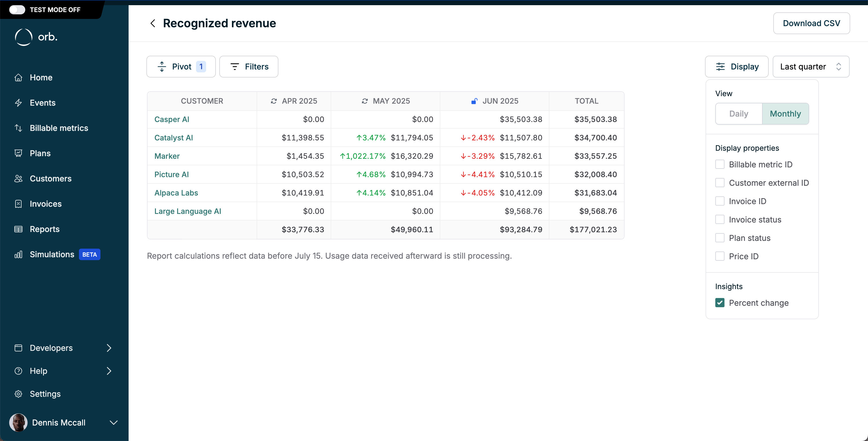Enable the Price ID checkbox
The width and height of the screenshot is (868, 441).
click(x=720, y=257)
